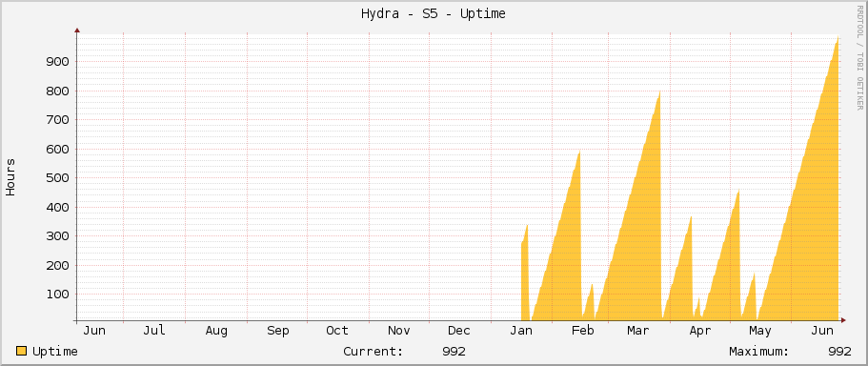Click the y-axis value 900
Image resolution: width=868 pixels, height=366 pixels.
[57, 61]
